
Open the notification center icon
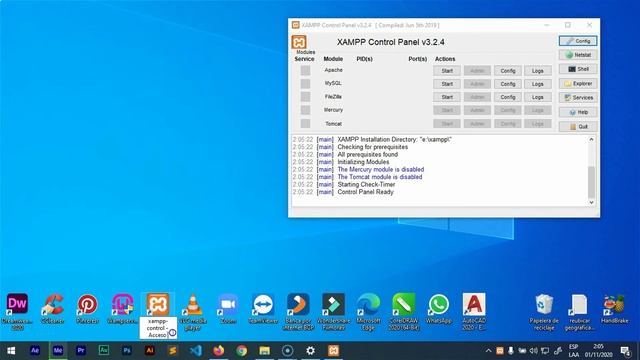pyautogui.click(x=625, y=351)
